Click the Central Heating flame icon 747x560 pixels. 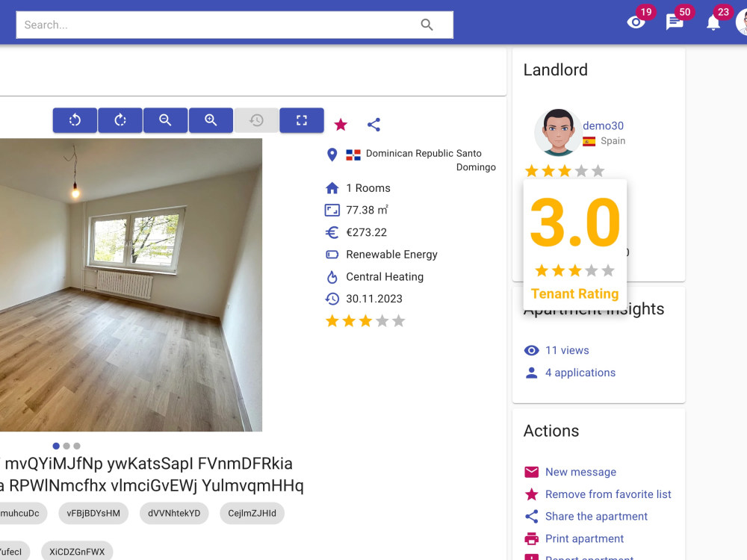(x=332, y=277)
